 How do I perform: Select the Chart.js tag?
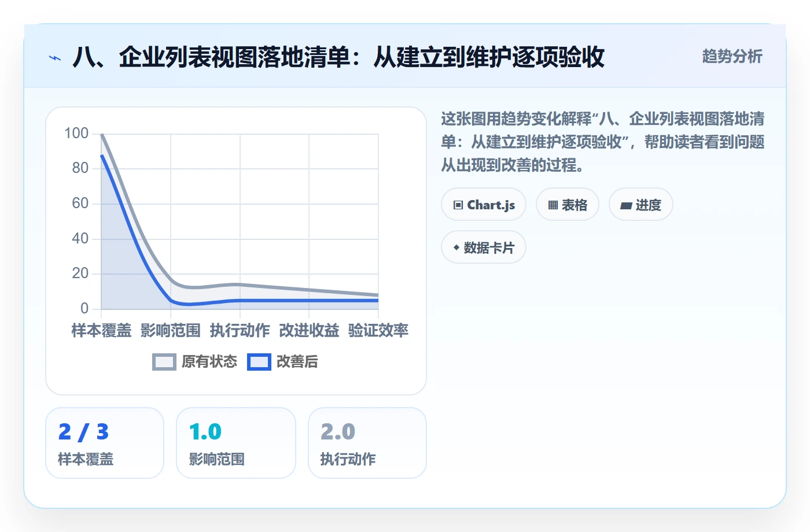[484, 205]
